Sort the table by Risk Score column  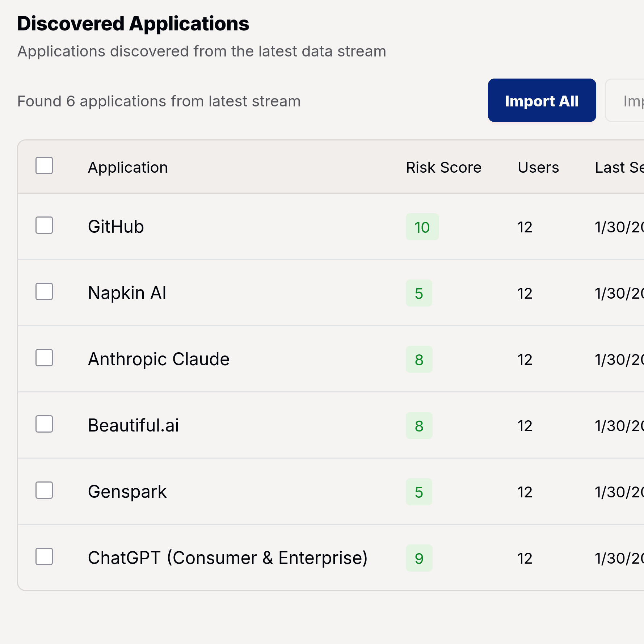[443, 167]
